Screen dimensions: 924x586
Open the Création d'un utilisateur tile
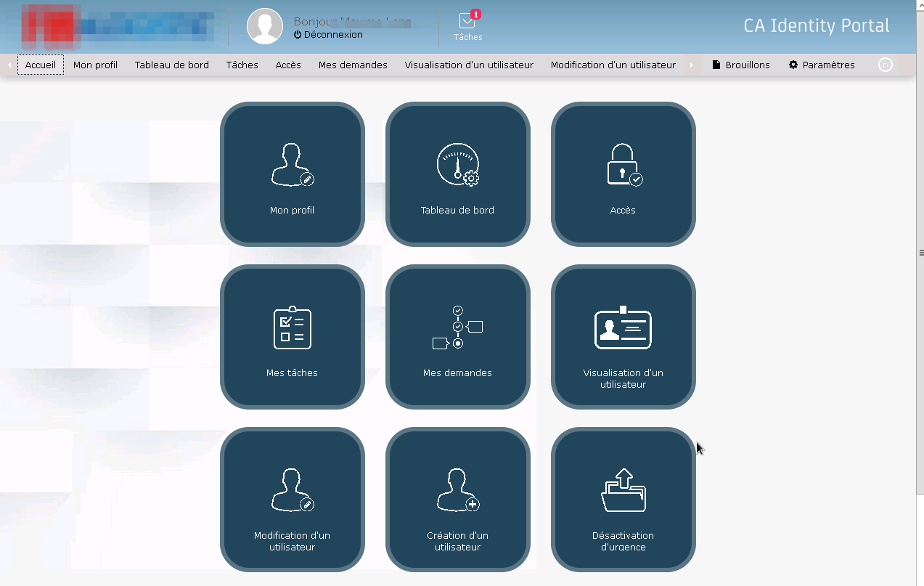(x=457, y=500)
